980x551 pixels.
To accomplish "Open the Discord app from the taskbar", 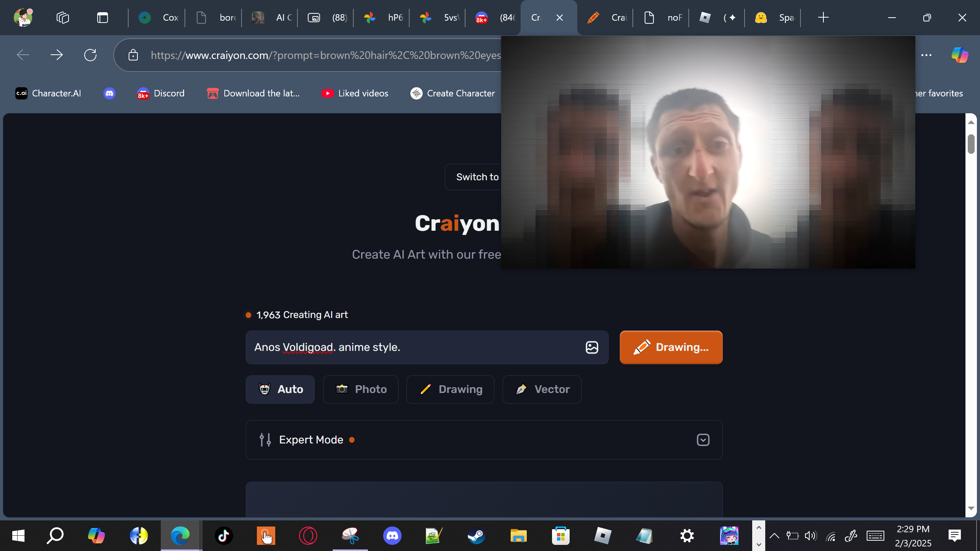I will tap(392, 536).
